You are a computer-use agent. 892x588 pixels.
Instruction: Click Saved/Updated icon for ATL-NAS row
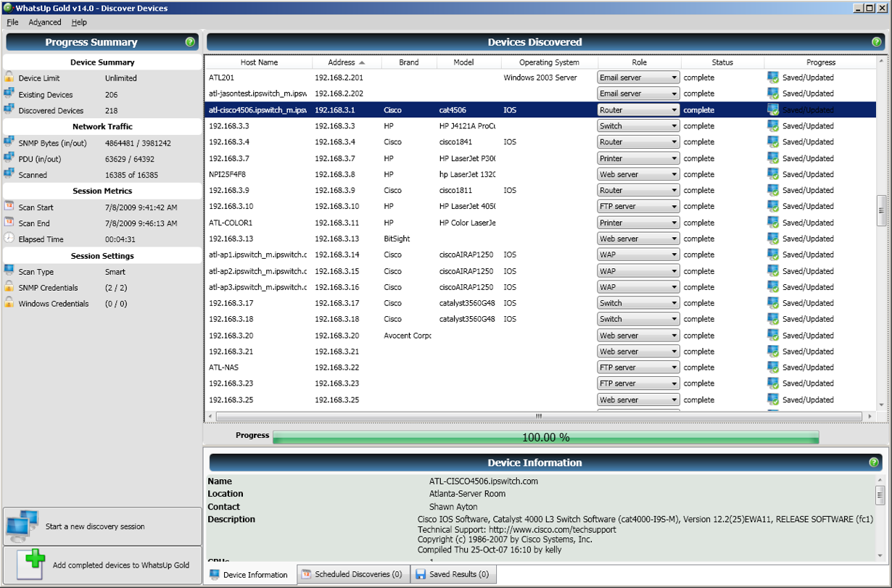(773, 368)
